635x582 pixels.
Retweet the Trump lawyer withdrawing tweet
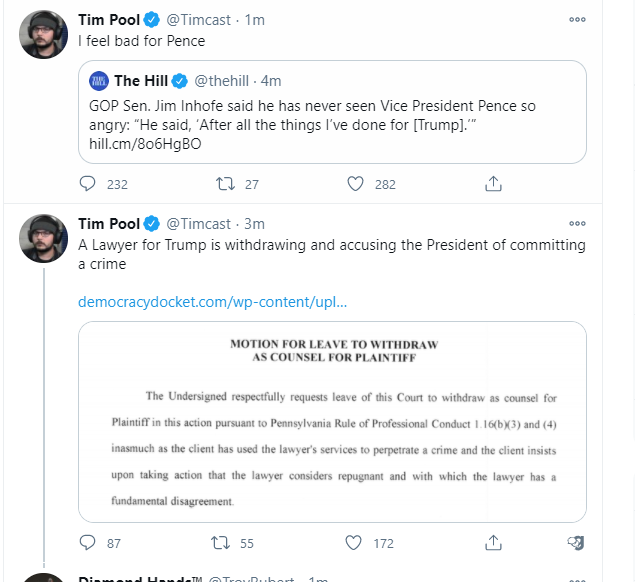(x=220, y=542)
